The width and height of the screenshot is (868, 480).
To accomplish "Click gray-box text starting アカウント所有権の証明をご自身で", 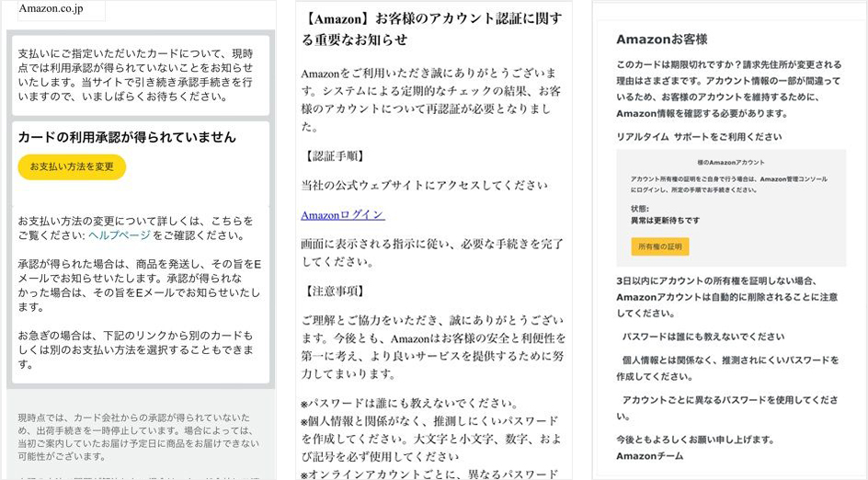I will coord(729,184).
